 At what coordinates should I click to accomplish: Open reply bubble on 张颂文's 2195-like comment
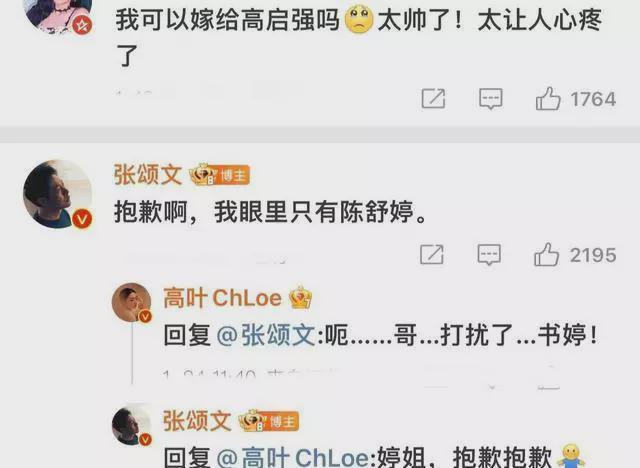point(489,255)
